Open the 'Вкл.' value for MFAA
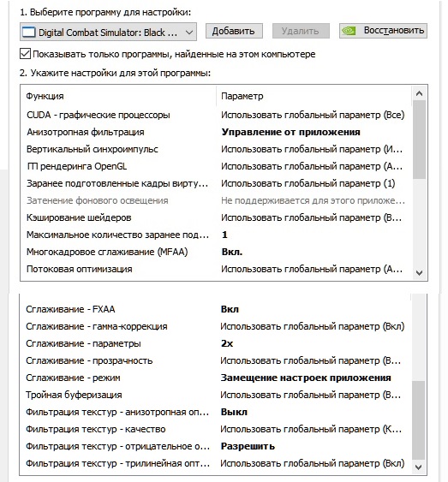The width and height of the screenshot is (448, 482). 232,252
